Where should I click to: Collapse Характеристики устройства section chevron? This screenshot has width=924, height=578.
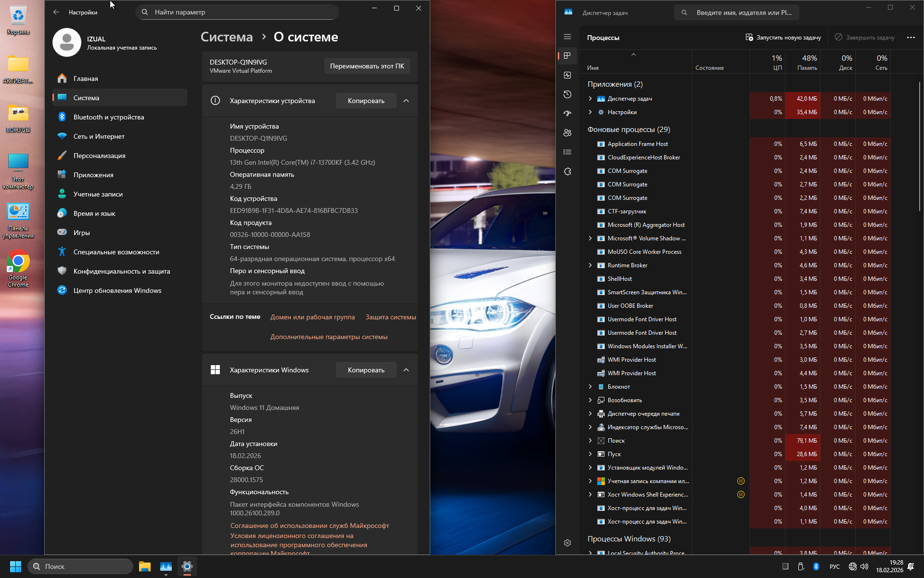(406, 101)
